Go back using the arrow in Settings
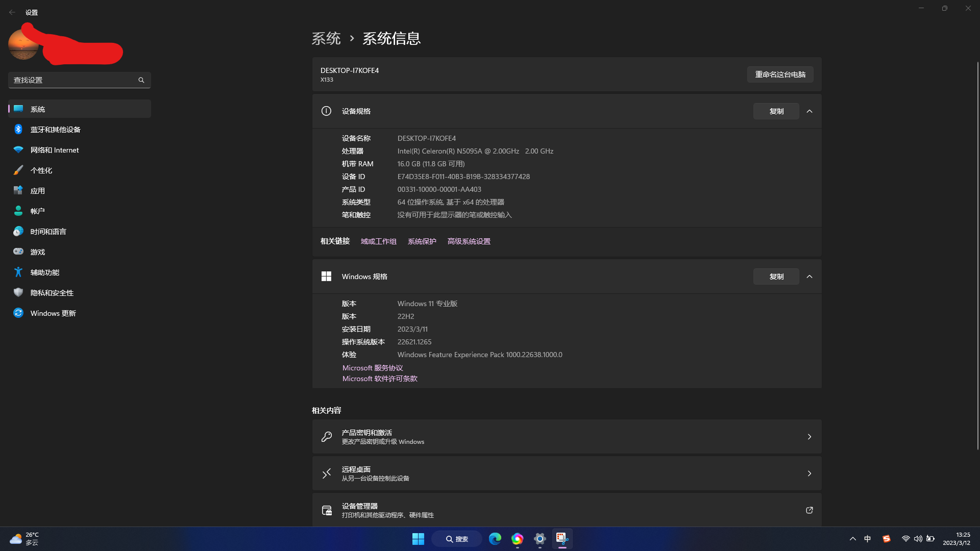The height and width of the screenshot is (551, 980). click(12, 12)
